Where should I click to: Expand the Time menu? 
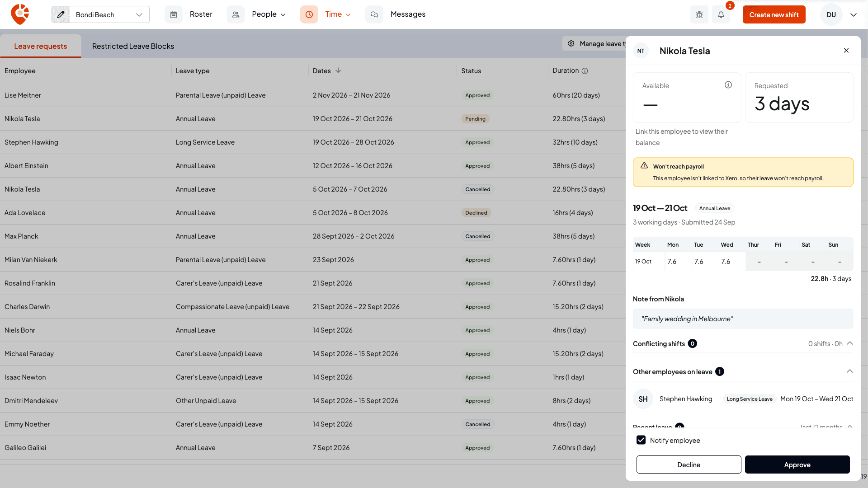coord(338,14)
